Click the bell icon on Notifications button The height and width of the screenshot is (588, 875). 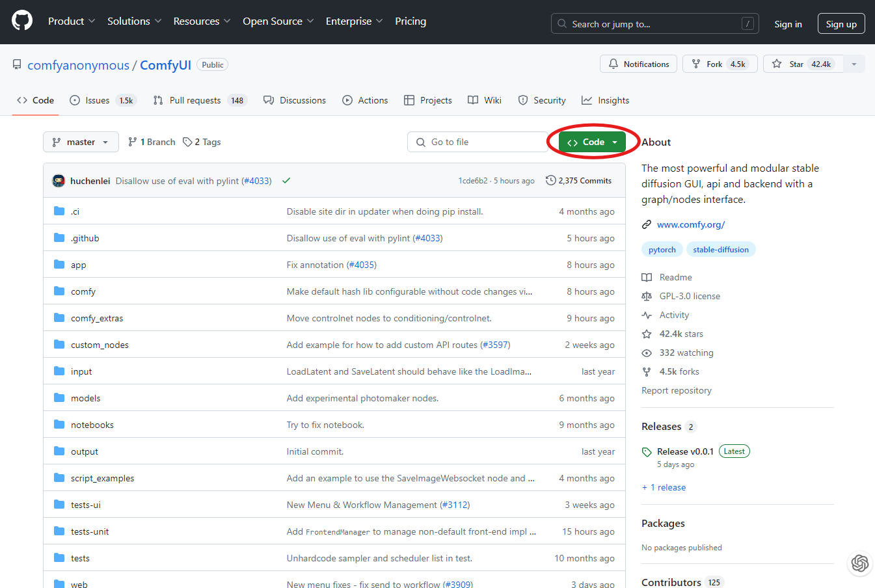tap(613, 64)
